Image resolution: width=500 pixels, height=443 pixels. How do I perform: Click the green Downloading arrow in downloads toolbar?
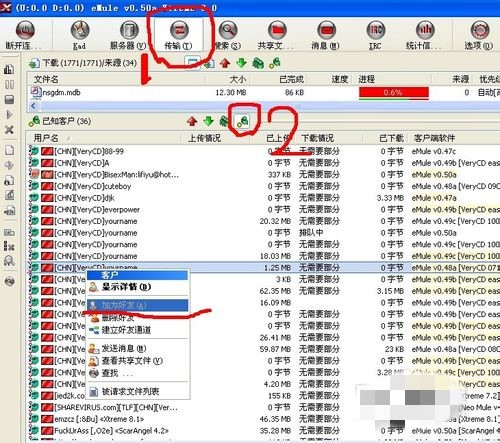click(241, 63)
